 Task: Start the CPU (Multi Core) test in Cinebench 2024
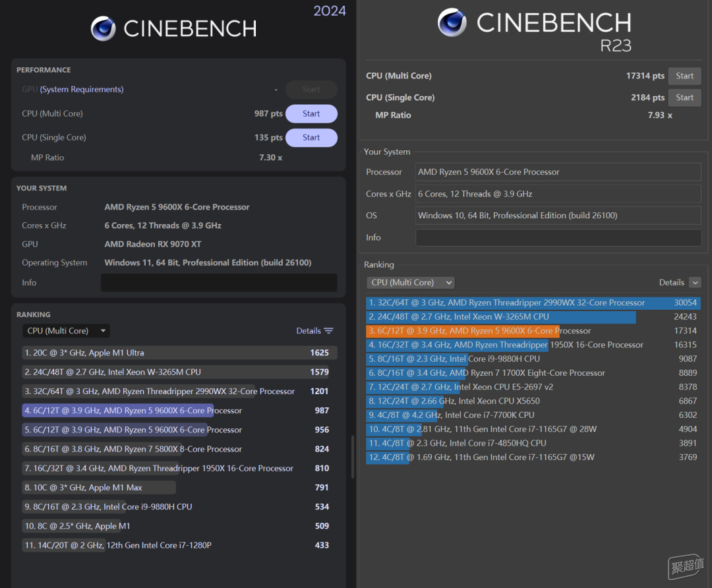click(311, 113)
